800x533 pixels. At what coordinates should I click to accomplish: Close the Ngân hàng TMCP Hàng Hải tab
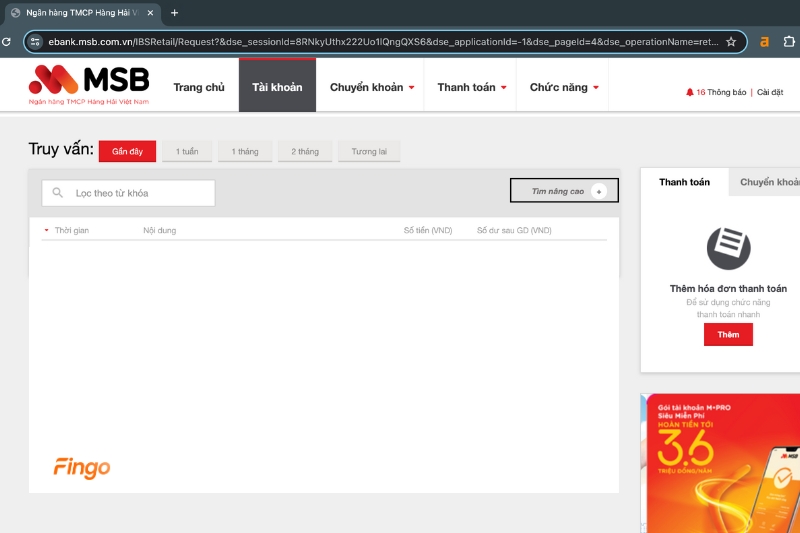(150, 13)
